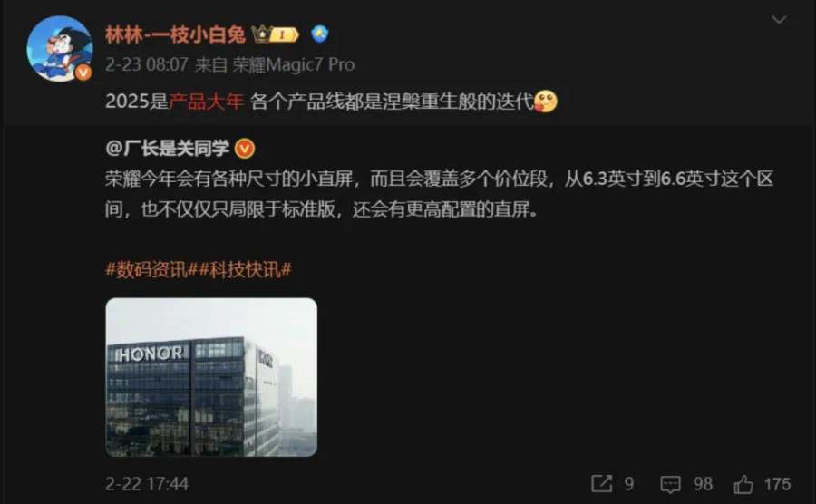Open the @厂长是关同学 original author link

tap(167, 149)
